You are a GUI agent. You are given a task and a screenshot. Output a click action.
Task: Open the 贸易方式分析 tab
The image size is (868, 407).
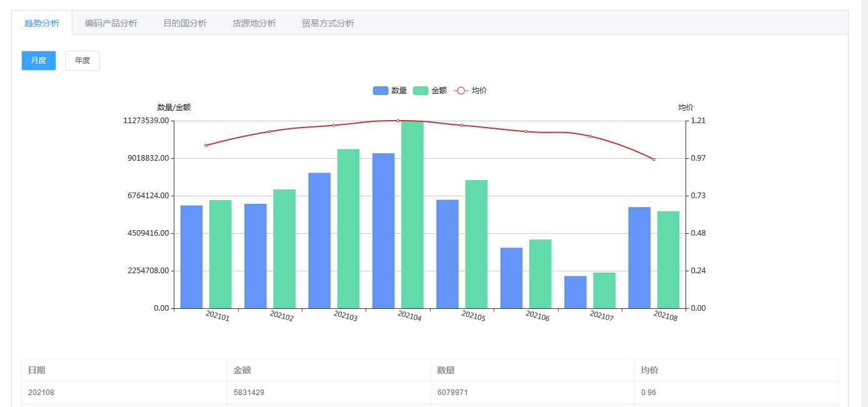(328, 23)
